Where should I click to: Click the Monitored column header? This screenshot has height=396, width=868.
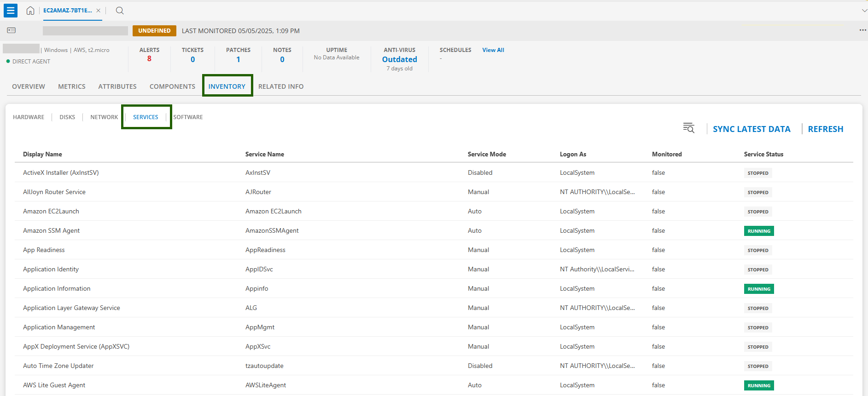click(x=667, y=154)
